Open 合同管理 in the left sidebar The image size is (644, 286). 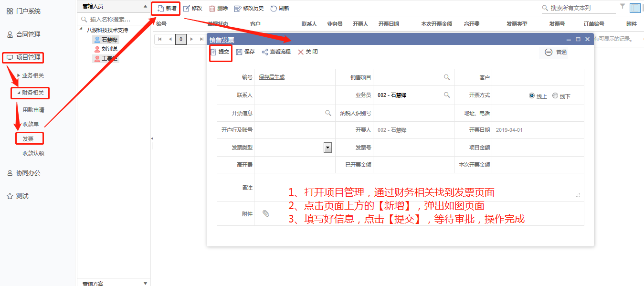coord(28,34)
